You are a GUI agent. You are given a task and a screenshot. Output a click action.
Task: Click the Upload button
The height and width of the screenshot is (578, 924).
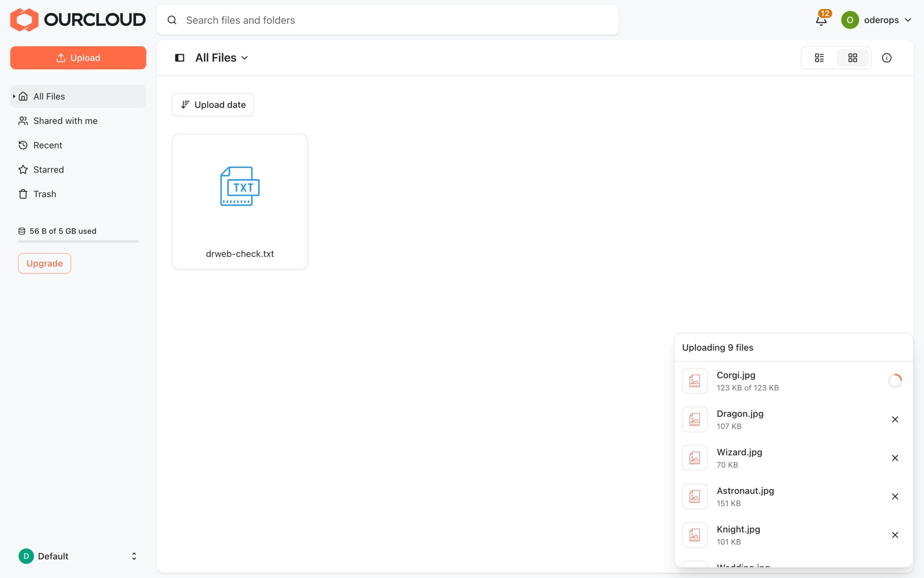point(78,58)
